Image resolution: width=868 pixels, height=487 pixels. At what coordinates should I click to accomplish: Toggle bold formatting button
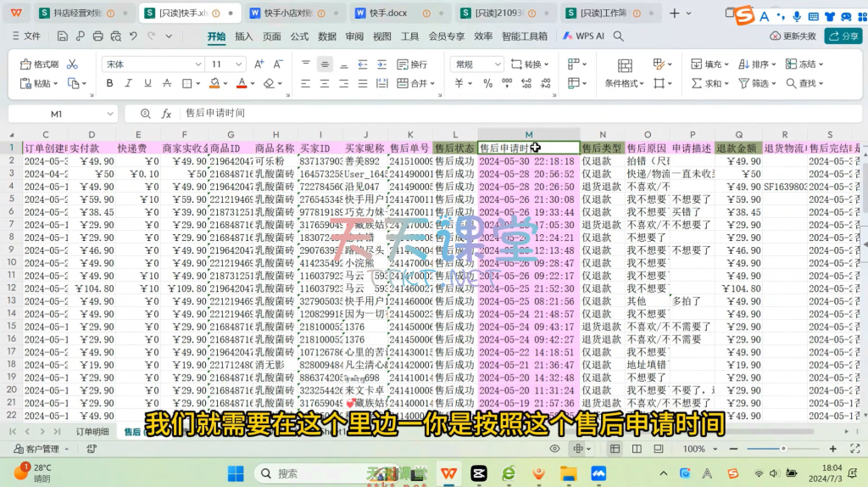(x=110, y=83)
